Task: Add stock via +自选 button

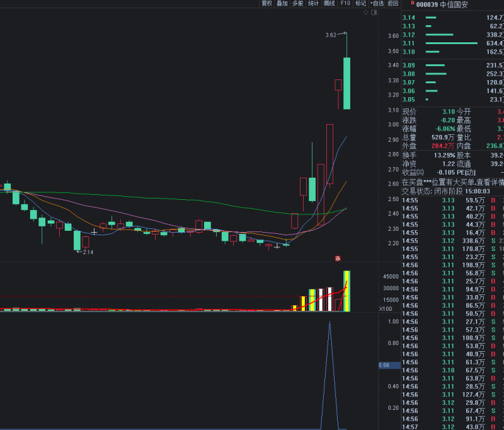Action: (377, 4)
